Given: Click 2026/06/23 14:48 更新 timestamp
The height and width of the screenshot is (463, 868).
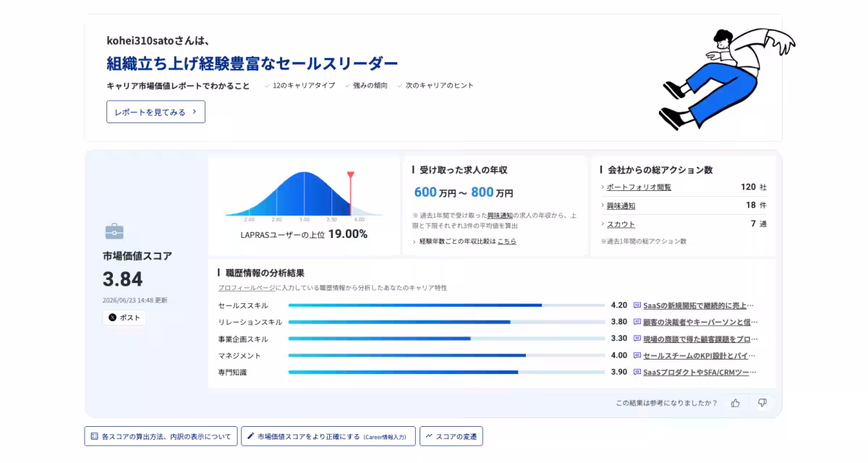Looking at the screenshot, I should (x=135, y=300).
